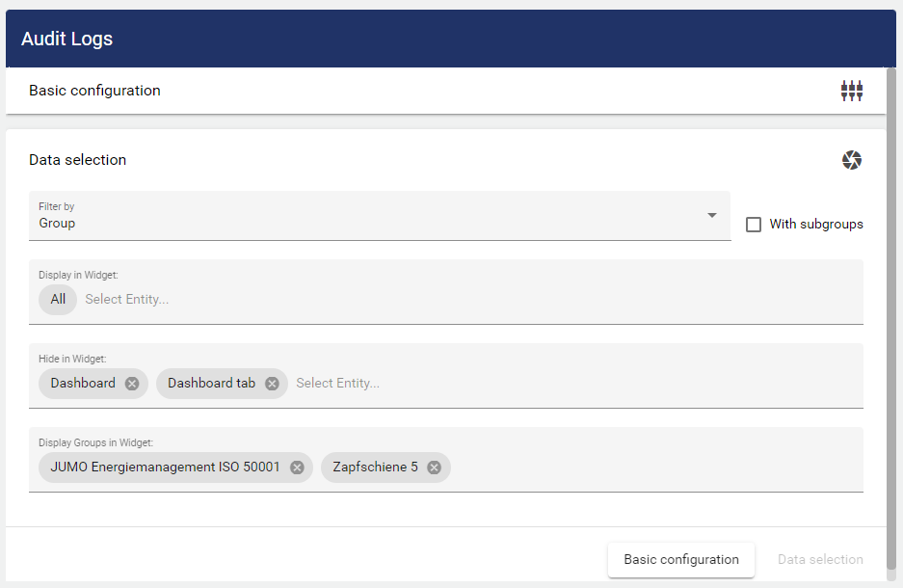Click the Dashboard tab chip label
The image size is (903, 588).
[211, 384]
